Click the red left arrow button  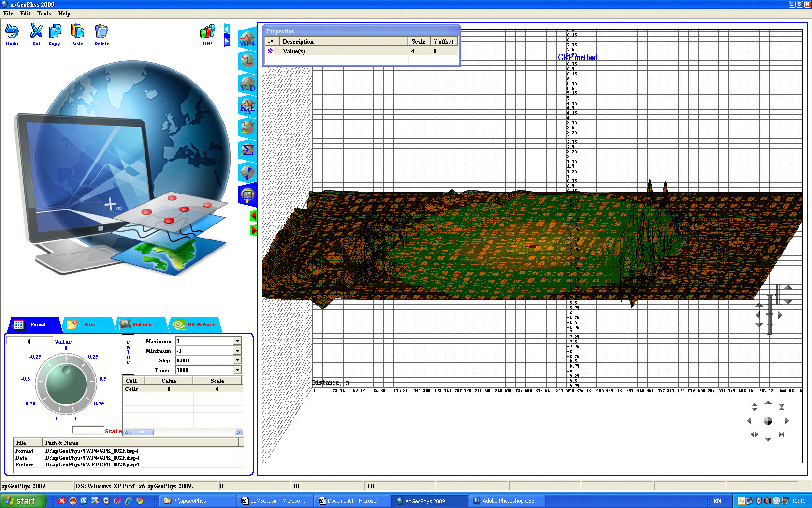click(x=253, y=216)
